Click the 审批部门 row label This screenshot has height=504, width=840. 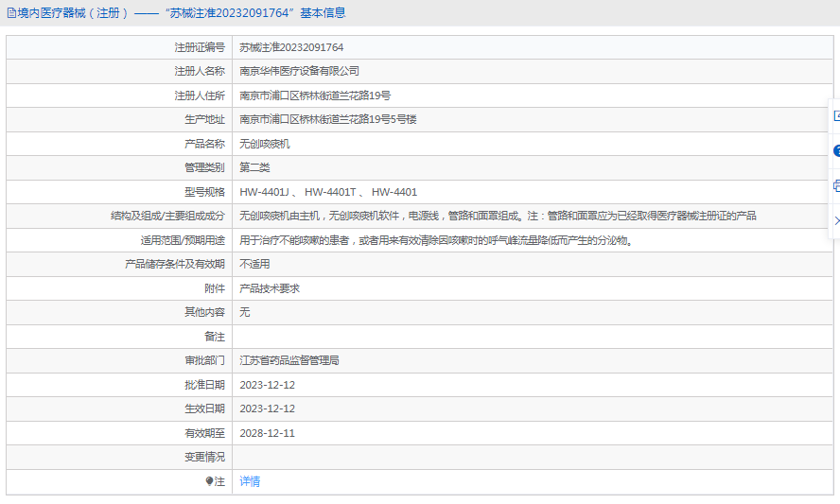tap(204, 360)
